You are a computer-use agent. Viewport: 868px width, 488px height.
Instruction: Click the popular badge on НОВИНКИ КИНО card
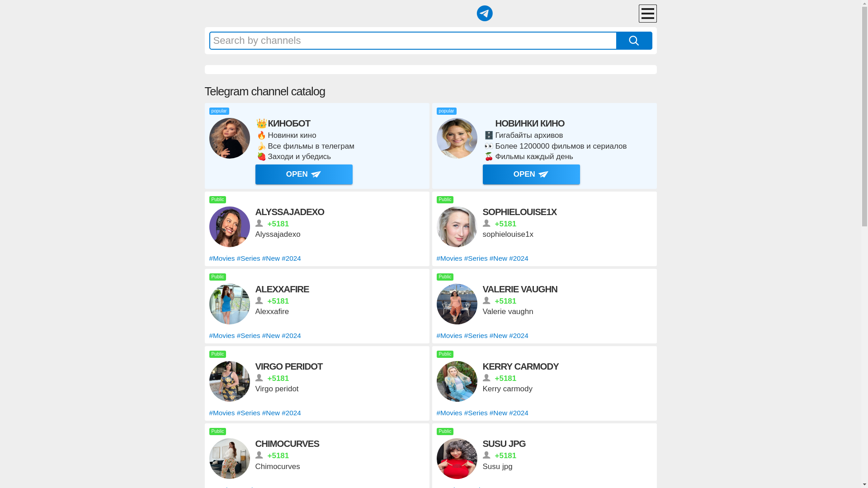pos(446,111)
